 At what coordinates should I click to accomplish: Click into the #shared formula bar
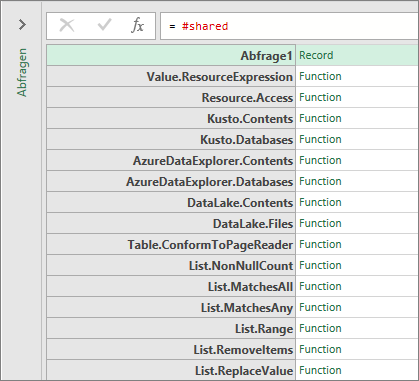[x=289, y=26]
